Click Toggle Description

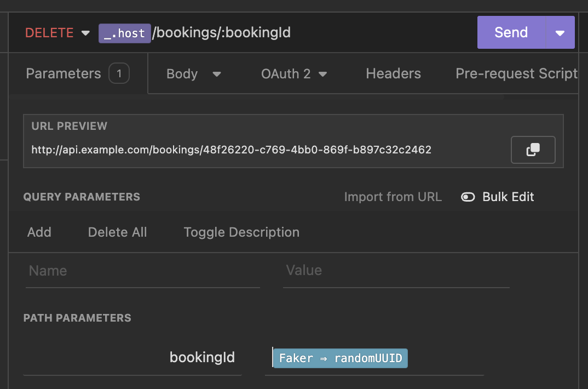coord(241,232)
